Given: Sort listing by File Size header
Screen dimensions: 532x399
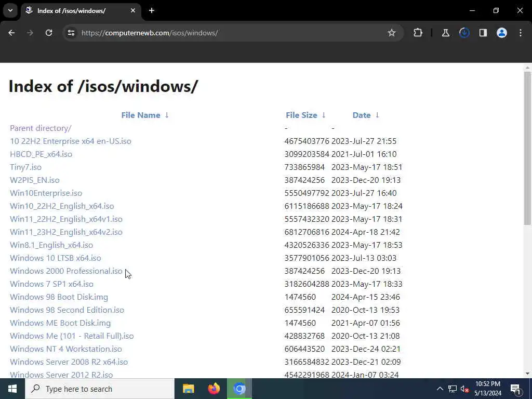Looking at the screenshot, I should [x=301, y=115].
